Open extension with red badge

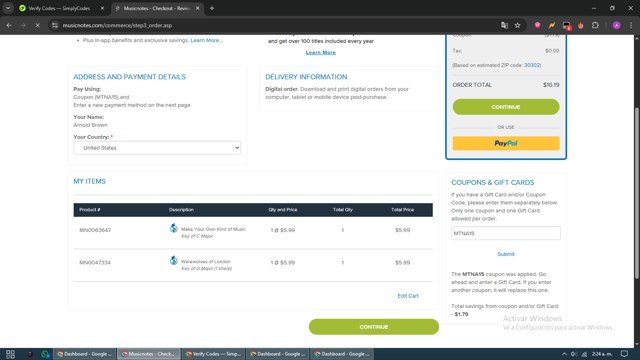pyautogui.click(x=567, y=26)
